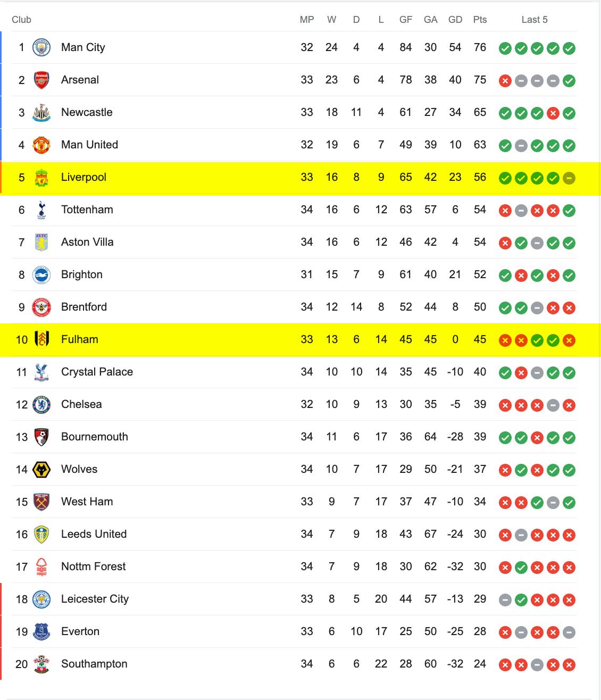Click the Fulham club crest
The width and height of the screenshot is (601, 700).
click(41, 339)
